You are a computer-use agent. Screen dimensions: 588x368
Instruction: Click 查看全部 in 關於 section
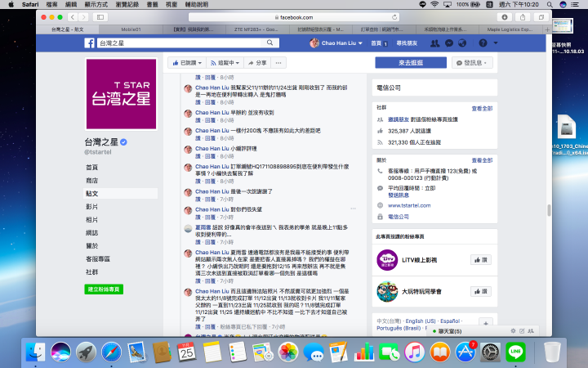482,160
